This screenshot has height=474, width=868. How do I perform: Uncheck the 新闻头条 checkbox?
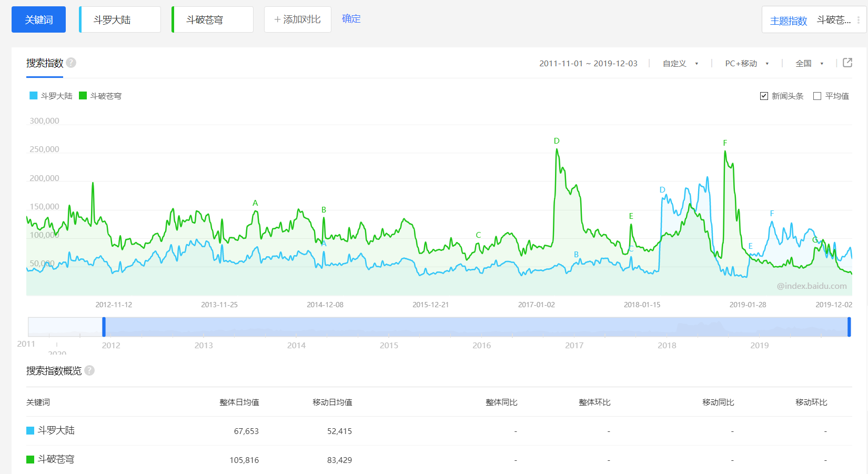pos(764,96)
